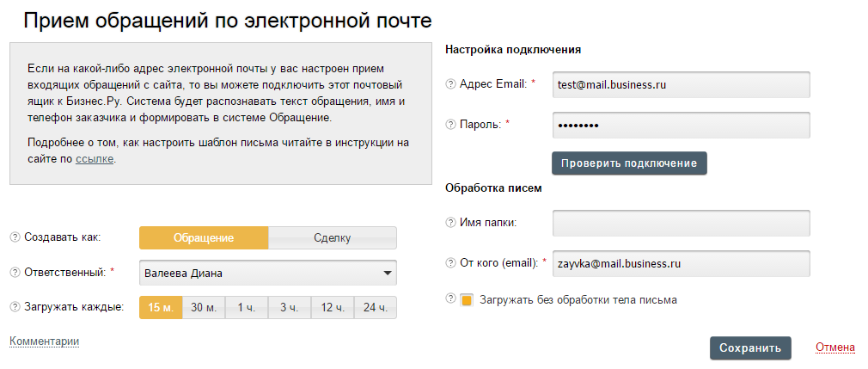Viewport: 868px width, 369px height.
Task: Select Обращение creation mode
Action: tap(204, 238)
